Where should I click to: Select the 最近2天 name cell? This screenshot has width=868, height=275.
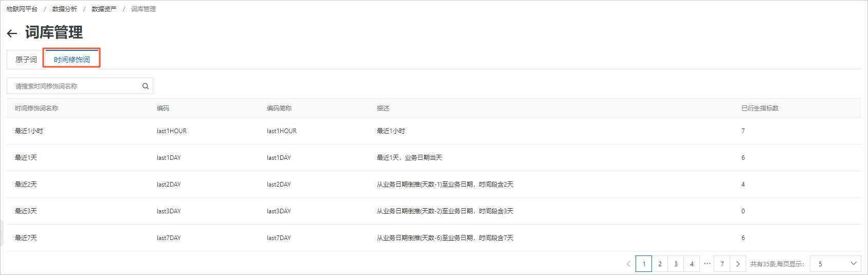pos(26,185)
